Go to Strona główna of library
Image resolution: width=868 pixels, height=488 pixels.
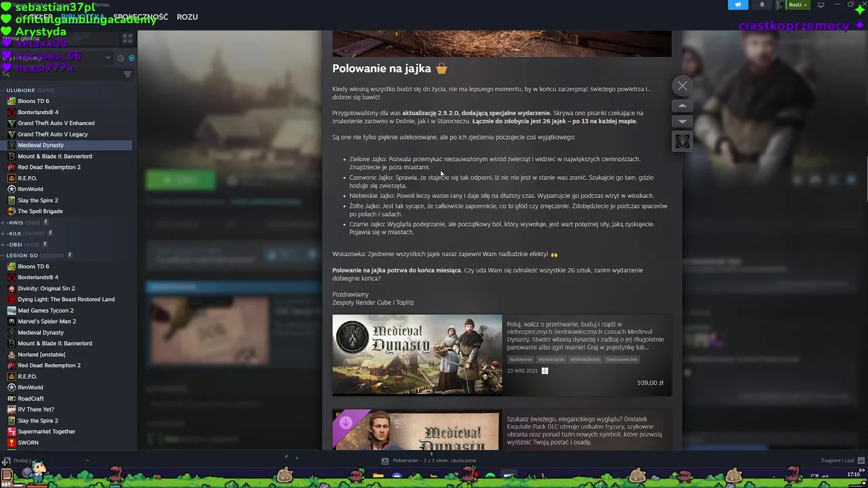(x=21, y=39)
